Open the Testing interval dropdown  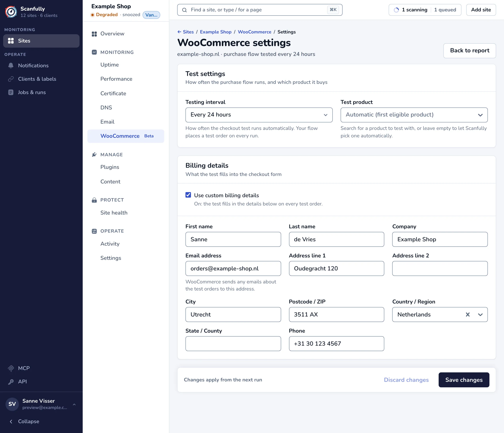click(x=259, y=115)
